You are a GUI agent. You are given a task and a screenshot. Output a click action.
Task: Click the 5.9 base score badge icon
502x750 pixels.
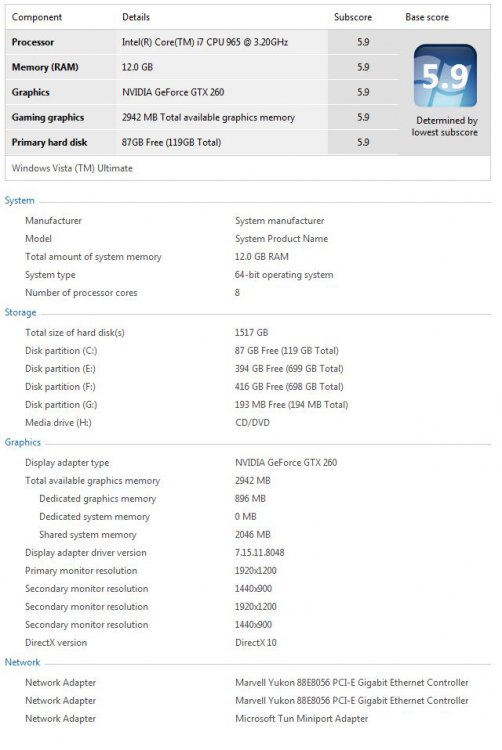pyautogui.click(x=445, y=76)
